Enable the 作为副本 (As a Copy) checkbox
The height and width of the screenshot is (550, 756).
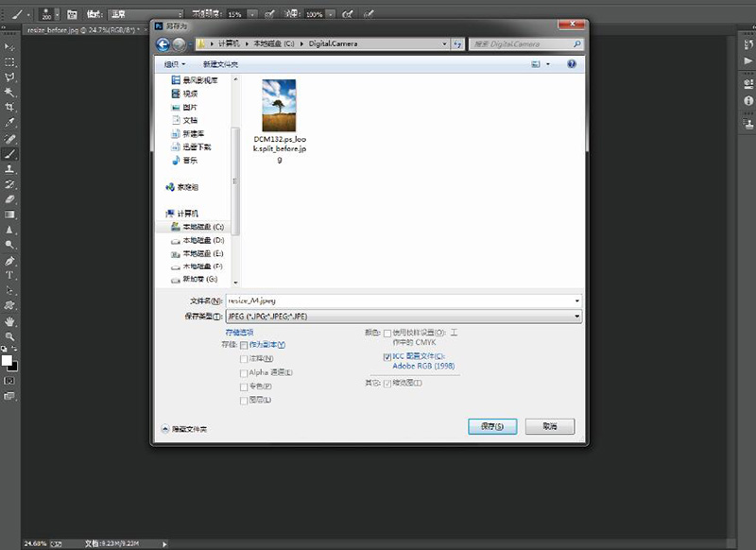pyautogui.click(x=244, y=345)
